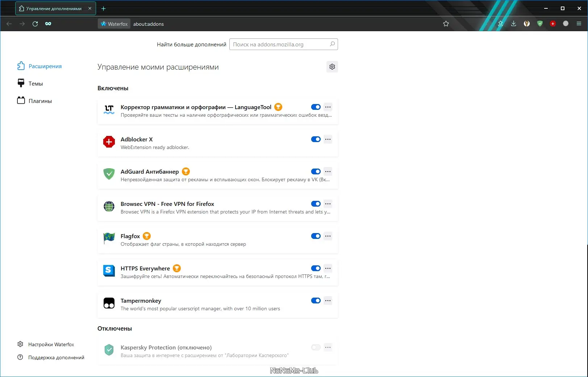Viewport: 588px width, 377px height.
Task: Click the Kaspersky Protection shield icon
Action: (109, 350)
